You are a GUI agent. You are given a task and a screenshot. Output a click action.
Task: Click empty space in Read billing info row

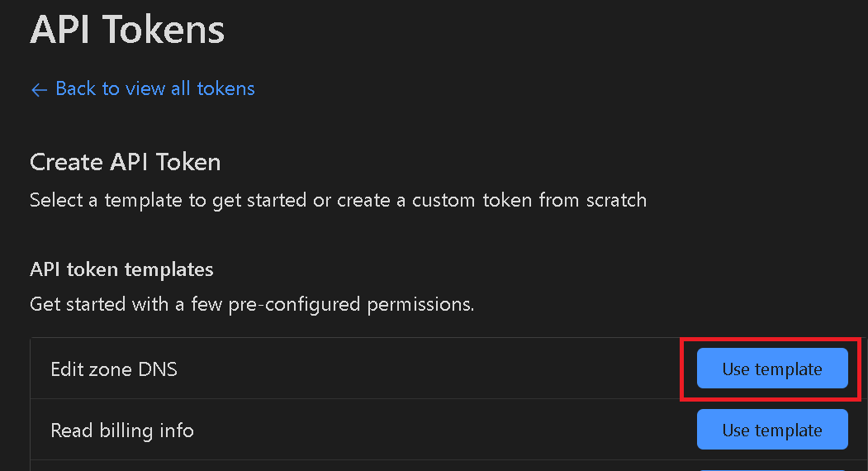[x=429, y=430]
